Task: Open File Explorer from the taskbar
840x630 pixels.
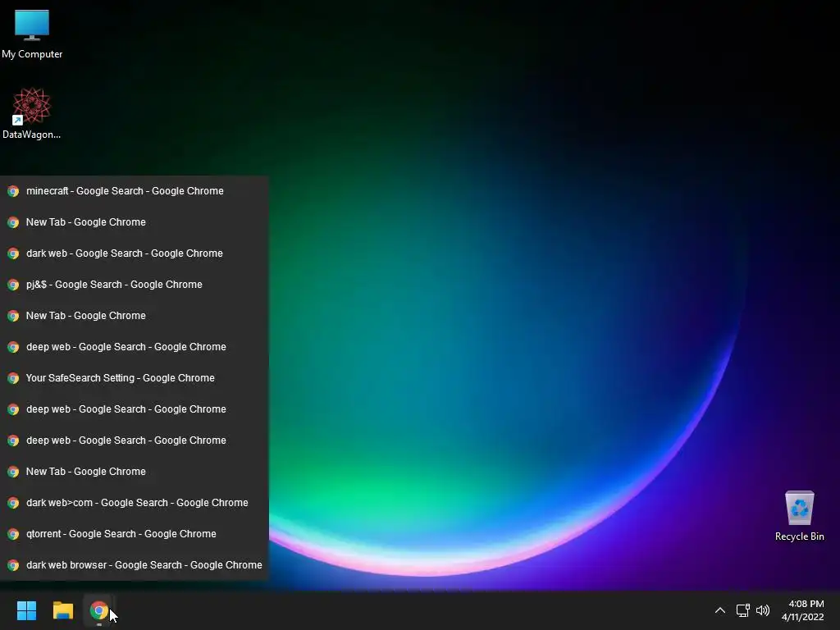Action: pos(62,610)
